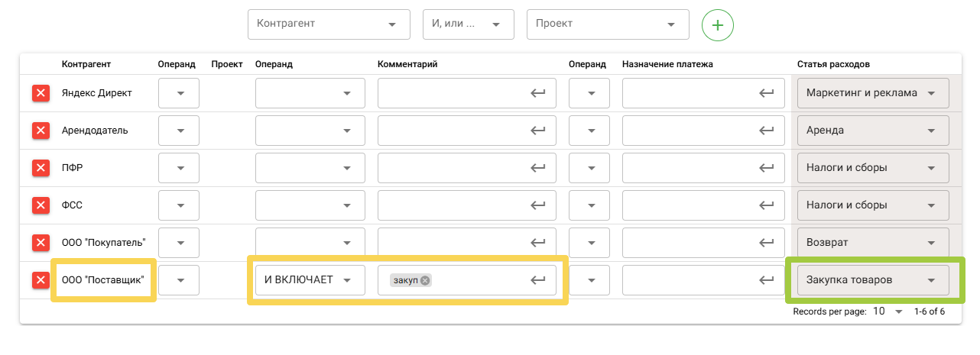Open comment operand dropdown in Арендодатель row
This screenshot has width=980, height=355.
click(310, 131)
